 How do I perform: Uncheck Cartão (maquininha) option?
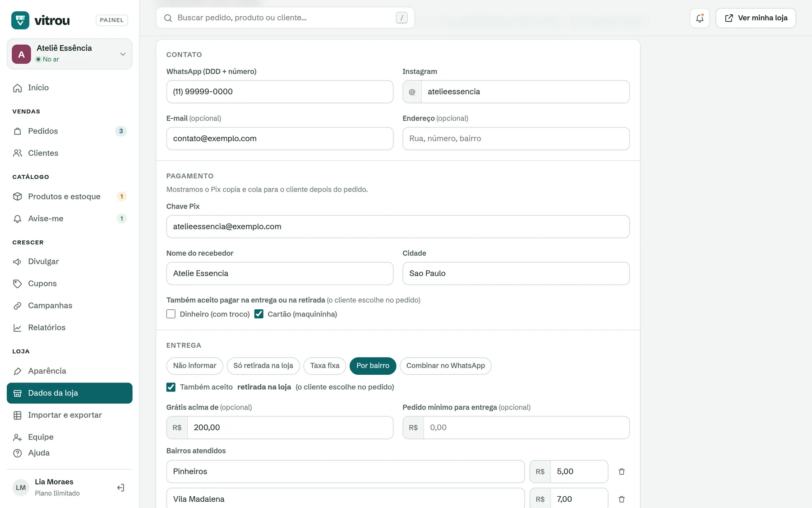pos(259,314)
